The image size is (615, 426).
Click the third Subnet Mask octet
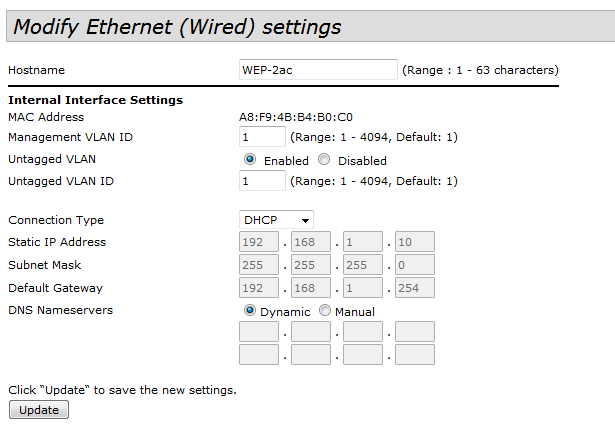point(363,265)
